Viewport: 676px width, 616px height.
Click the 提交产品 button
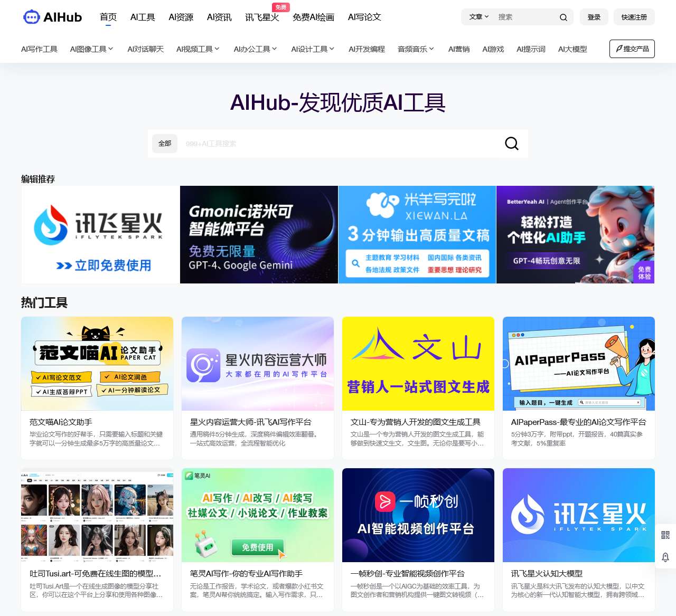point(632,49)
